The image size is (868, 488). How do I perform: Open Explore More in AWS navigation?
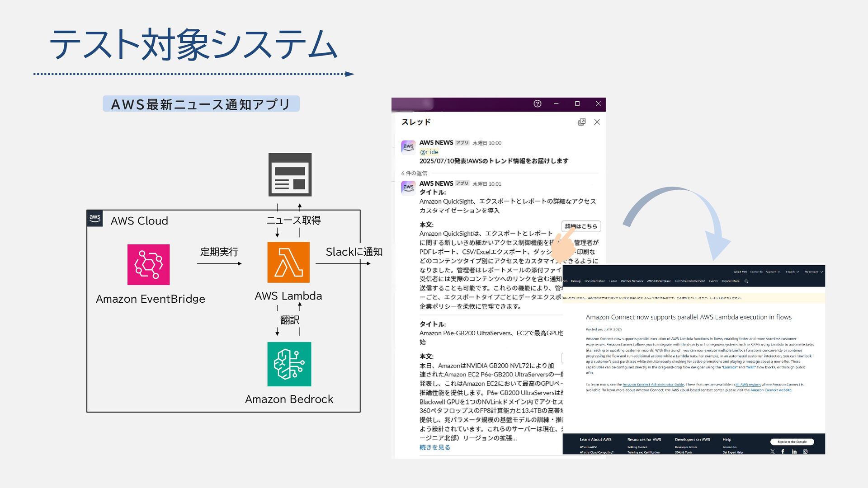(x=731, y=281)
